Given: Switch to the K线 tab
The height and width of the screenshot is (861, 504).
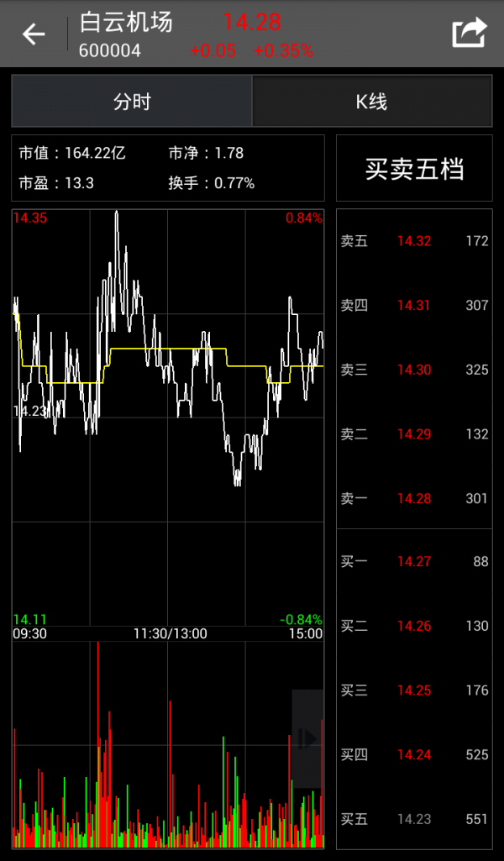Looking at the screenshot, I should [371, 102].
